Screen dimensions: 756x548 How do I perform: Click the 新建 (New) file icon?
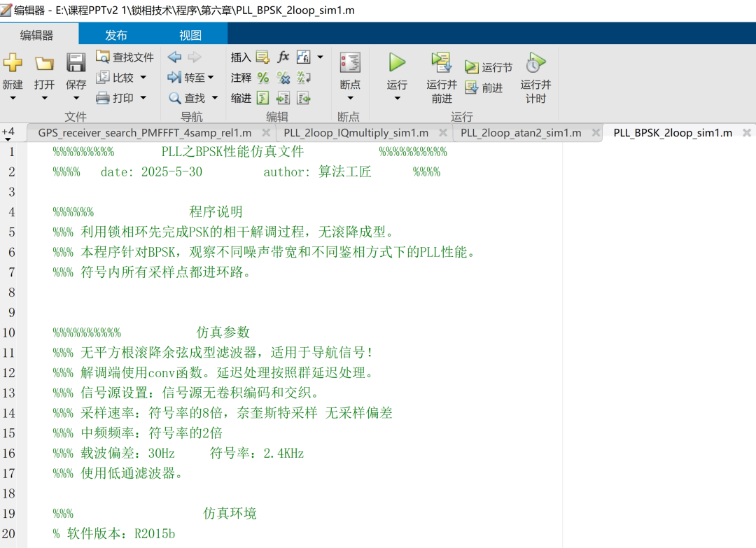[13, 64]
